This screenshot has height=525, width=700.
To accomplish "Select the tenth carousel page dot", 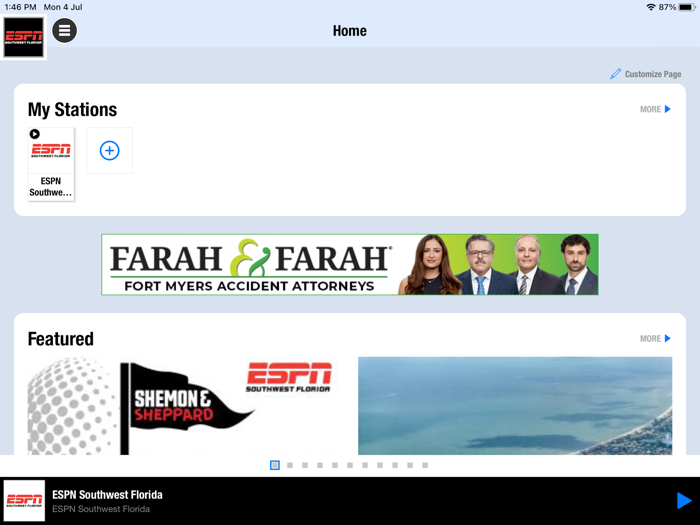I will point(410,466).
